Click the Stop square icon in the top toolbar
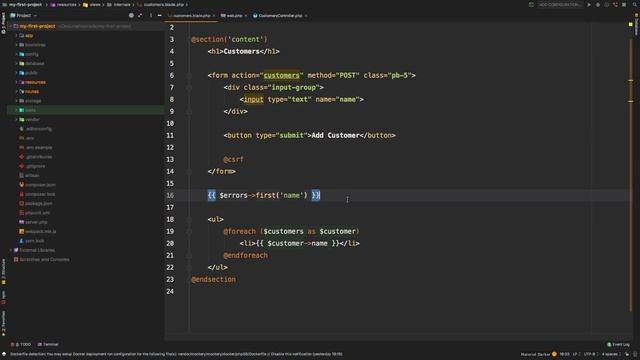Image resolution: width=640 pixels, height=360 pixels. tap(624, 5)
